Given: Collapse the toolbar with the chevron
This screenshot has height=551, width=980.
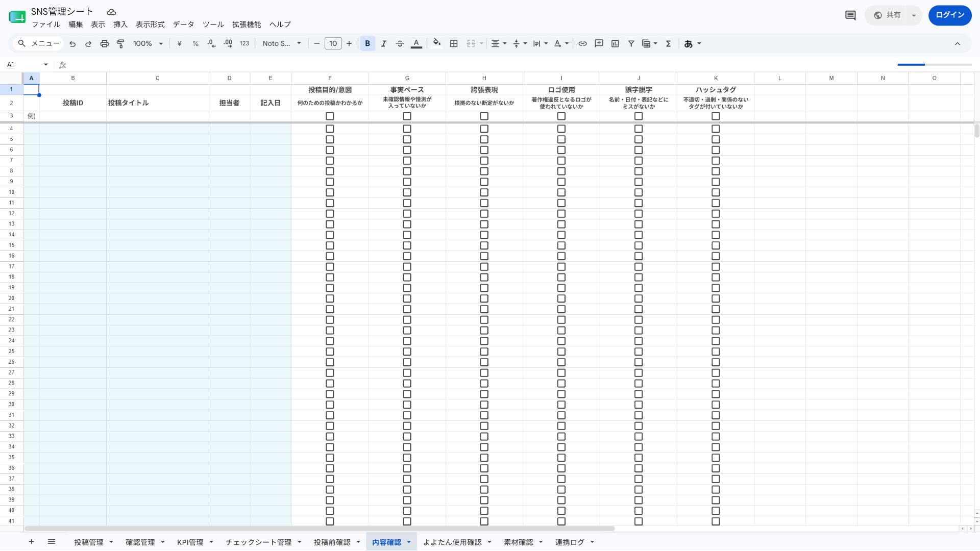Looking at the screenshot, I should (958, 44).
